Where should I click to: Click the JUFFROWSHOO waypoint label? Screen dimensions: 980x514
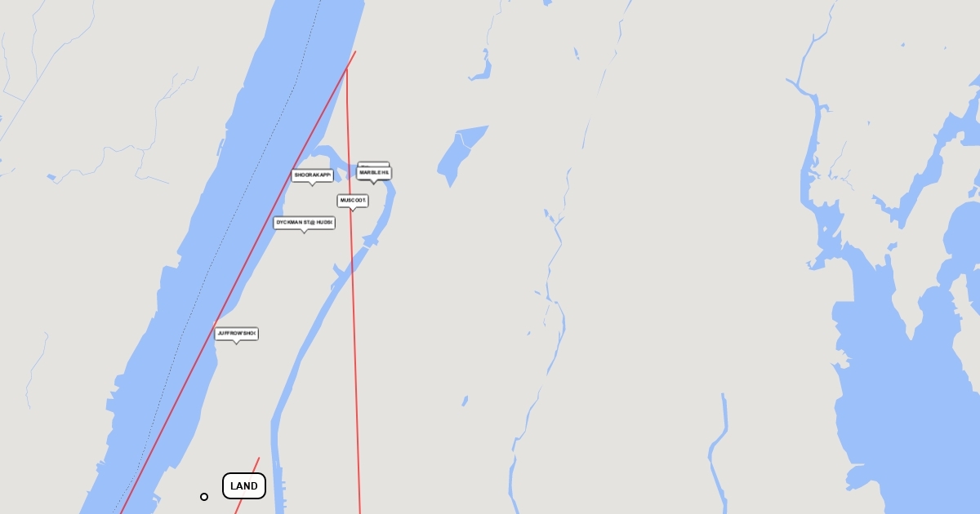pos(236,334)
